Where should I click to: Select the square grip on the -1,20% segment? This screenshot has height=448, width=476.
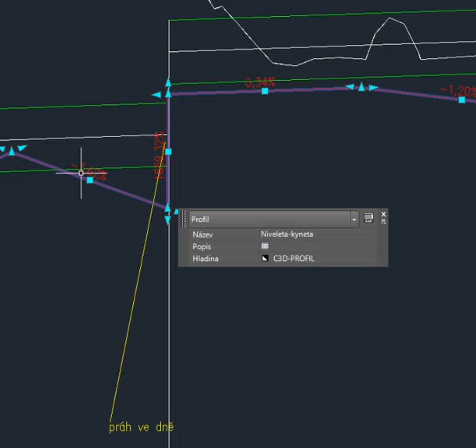click(462, 99)
